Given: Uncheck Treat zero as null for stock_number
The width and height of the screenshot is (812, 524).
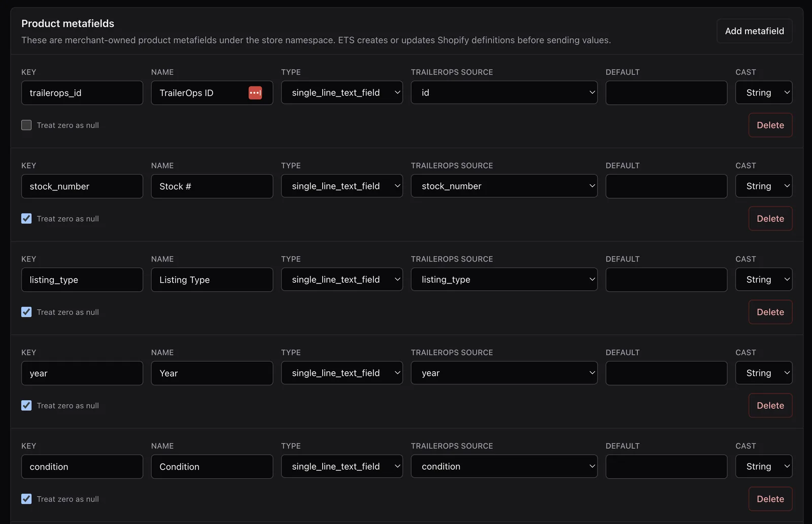Looking at the screenshot, I should pyautogui.click(x=26, y=218).
